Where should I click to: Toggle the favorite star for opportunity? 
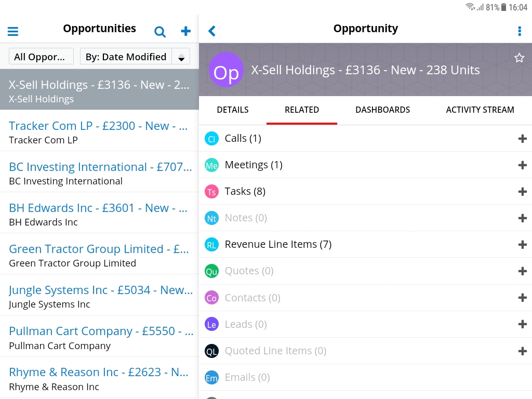(519, 58)
